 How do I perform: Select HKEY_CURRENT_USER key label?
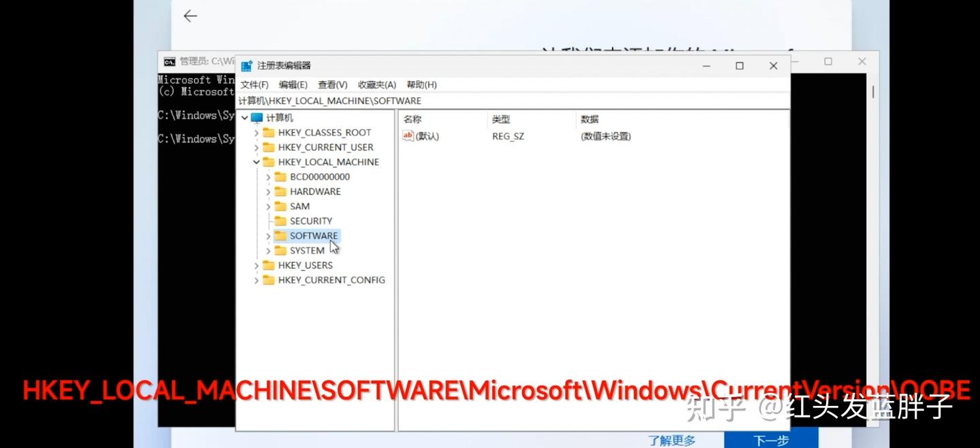(326, 148)
